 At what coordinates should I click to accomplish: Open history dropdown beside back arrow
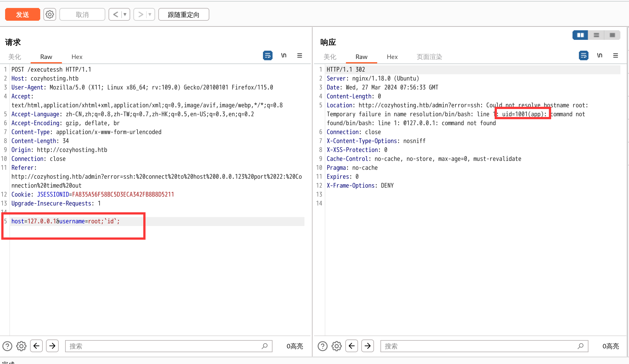coord(125,15)
